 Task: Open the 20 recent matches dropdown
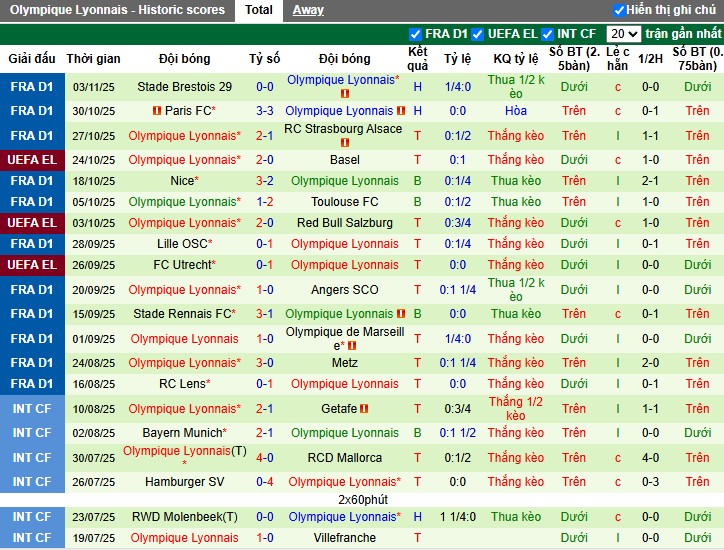tap(623, 34)
